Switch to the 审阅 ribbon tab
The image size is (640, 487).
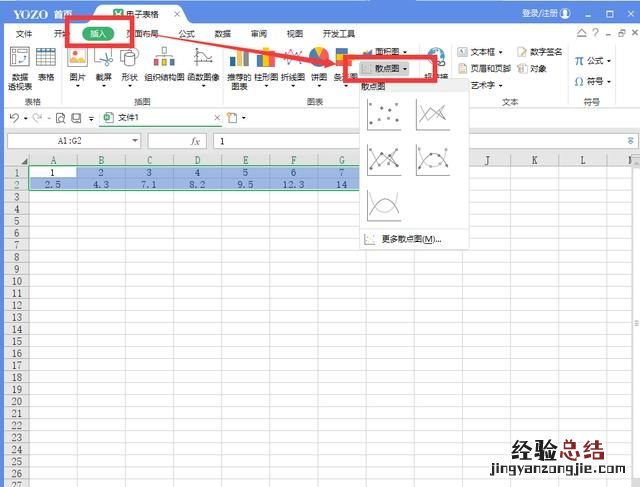click(259, 34)
